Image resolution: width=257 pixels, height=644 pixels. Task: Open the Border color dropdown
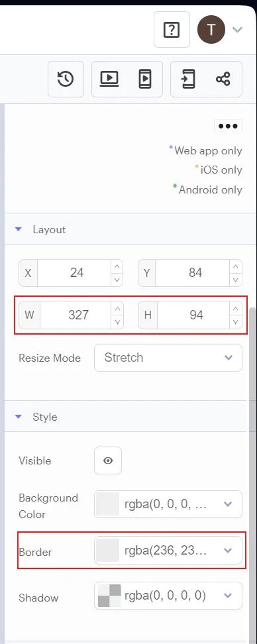pos(168,550)
